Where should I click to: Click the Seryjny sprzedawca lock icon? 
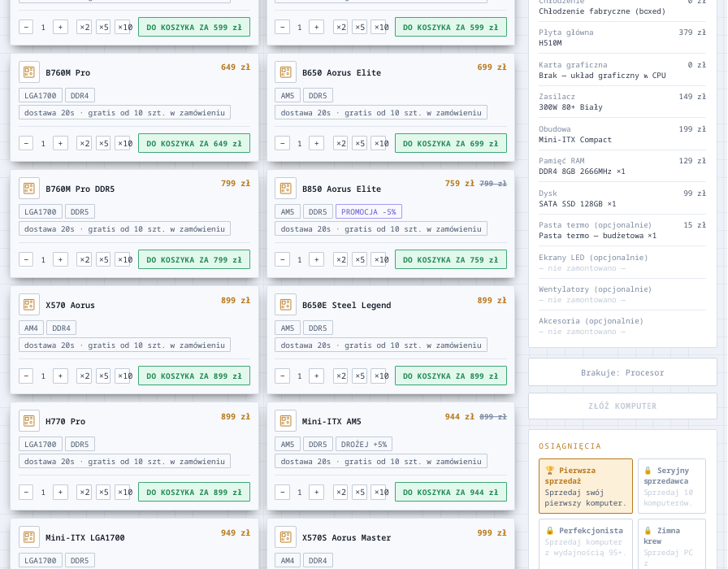[x=648, y=471]
